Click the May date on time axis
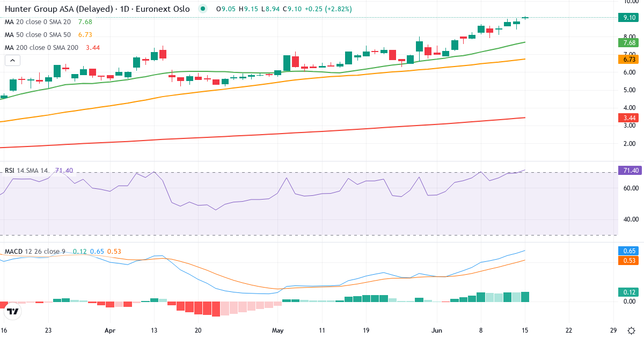Screen dimensions: 644x338 277,330
